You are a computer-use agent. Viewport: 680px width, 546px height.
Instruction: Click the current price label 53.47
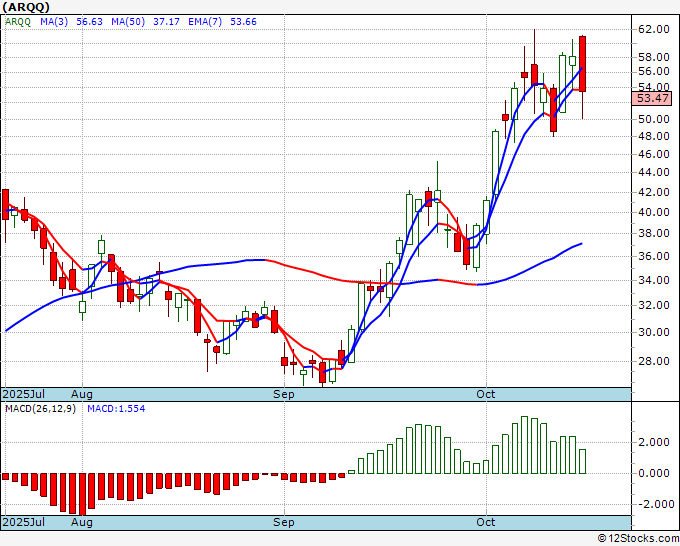652,98
